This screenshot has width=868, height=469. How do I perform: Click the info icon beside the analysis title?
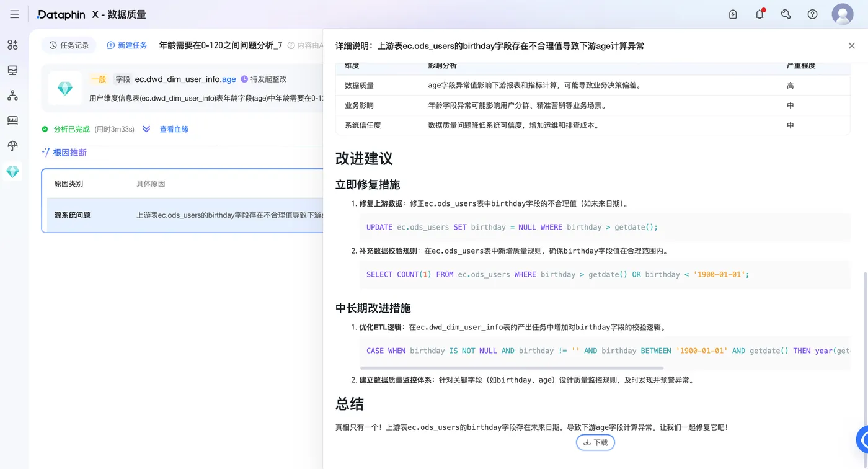291,45
